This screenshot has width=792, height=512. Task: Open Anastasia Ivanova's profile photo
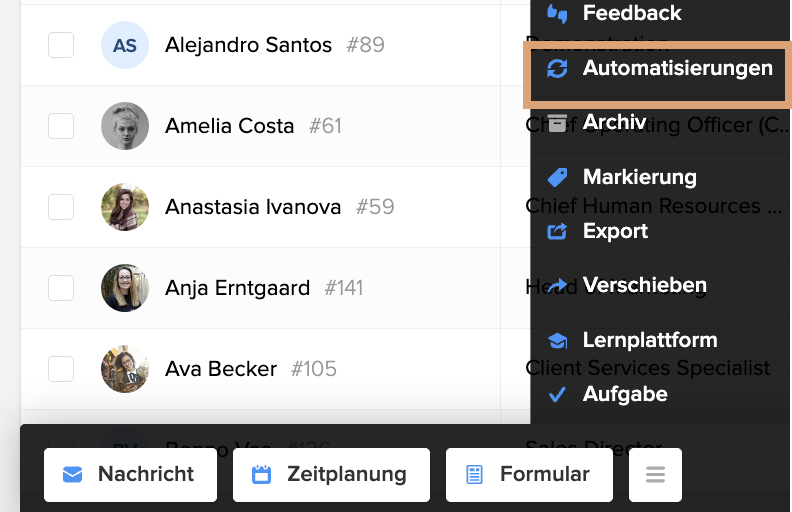point(125,207)
